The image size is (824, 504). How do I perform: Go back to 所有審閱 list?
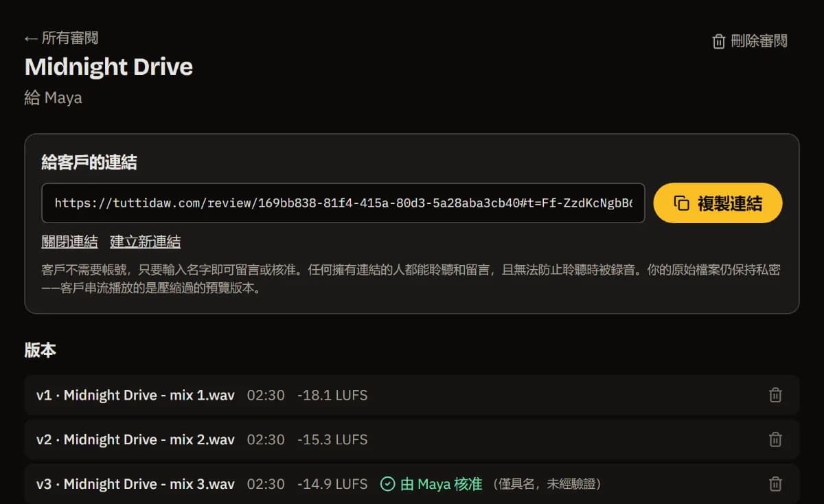(x=61, y=38)
